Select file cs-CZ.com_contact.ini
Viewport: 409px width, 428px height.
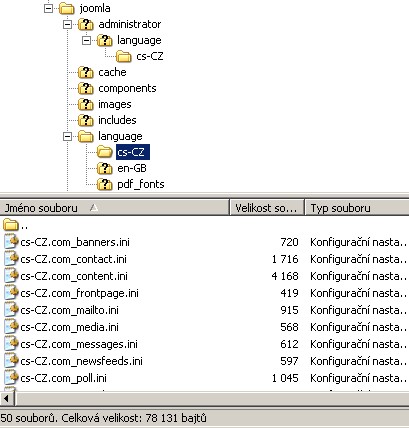coord(73,259)
